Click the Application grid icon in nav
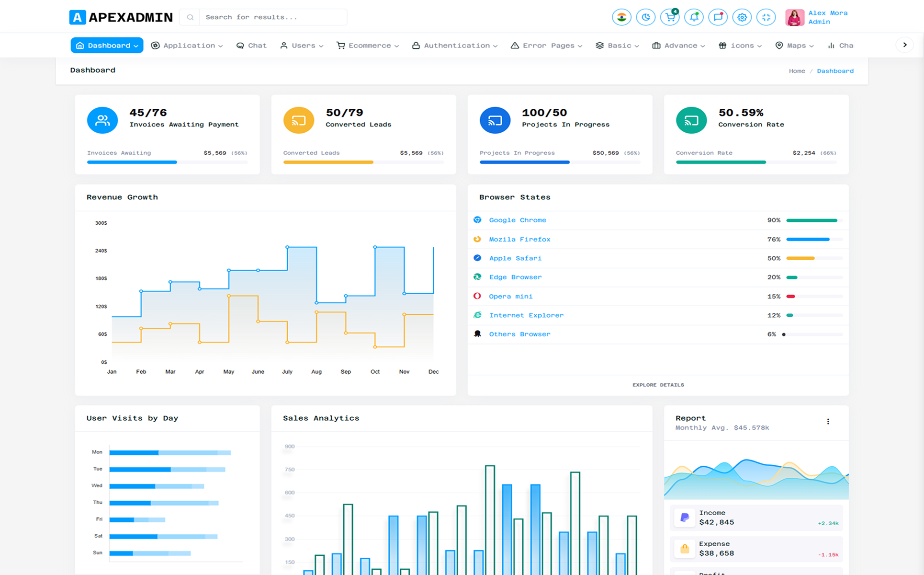This screenshot has height=575, width=924. (x=155, y=46)
